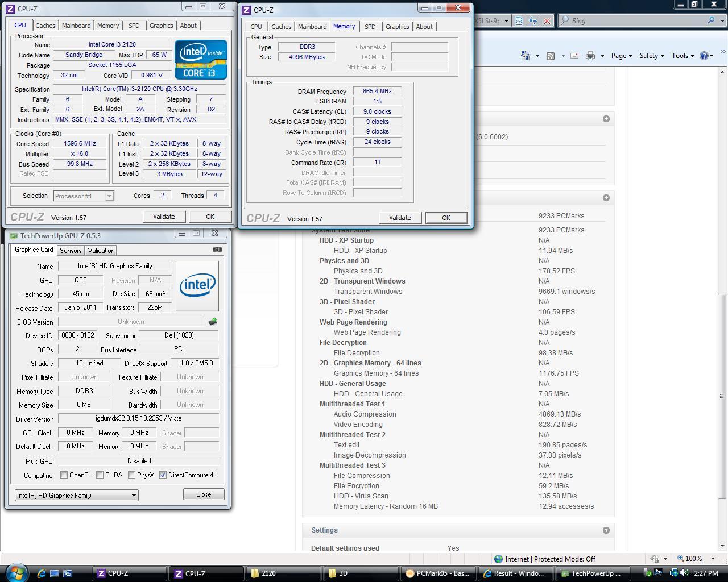
Task: Click the DRAM Frequency value 665.4 MHz
Action: click(x=377, y=91)
